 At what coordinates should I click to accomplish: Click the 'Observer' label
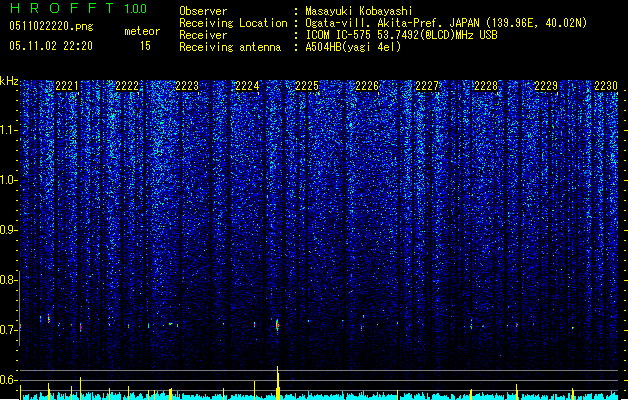(203, 11)
